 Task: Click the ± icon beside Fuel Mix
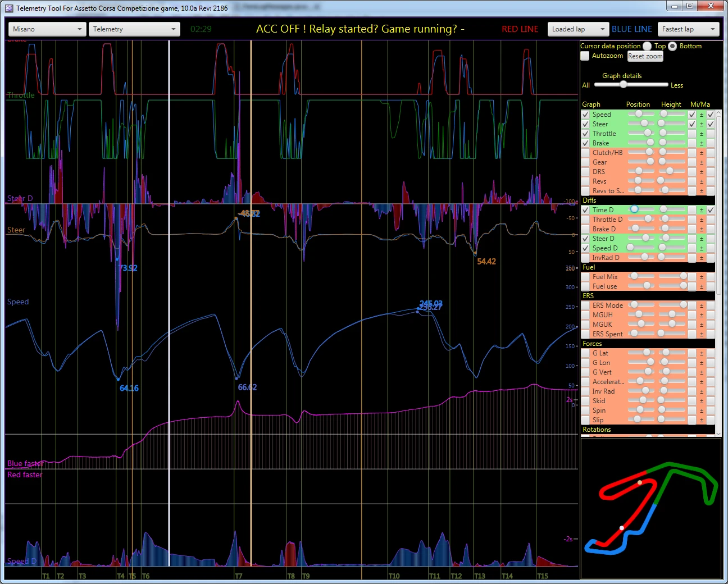click(701, 276)
